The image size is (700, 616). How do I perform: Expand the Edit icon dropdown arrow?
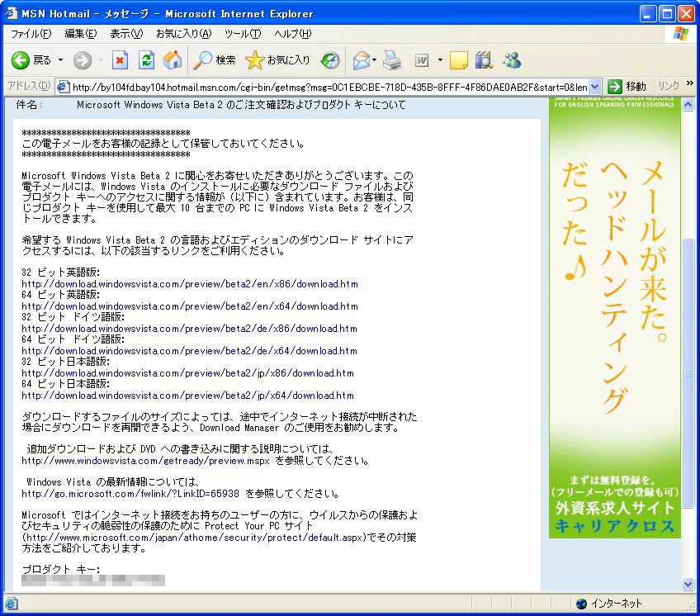pyautogui.click(x=440, y=59)
